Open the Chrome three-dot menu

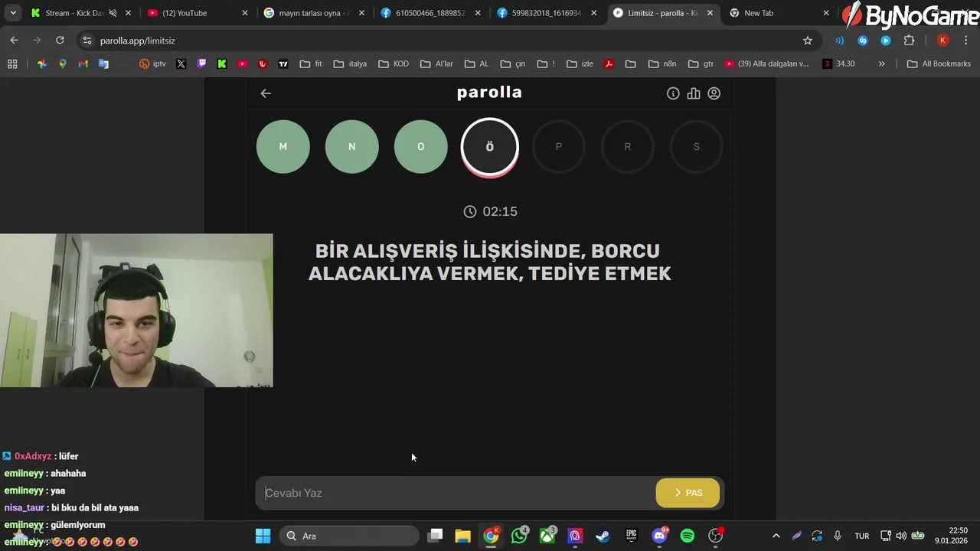point(966,41)
